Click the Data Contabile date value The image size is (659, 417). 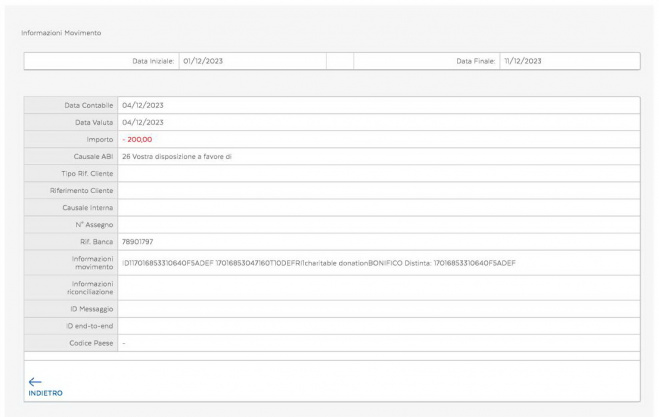[x=142, y=105]
